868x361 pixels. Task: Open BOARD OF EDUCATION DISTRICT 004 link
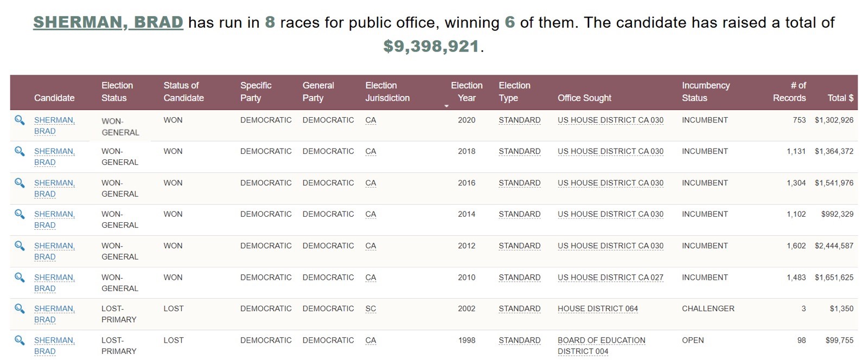tap(602, 346)
